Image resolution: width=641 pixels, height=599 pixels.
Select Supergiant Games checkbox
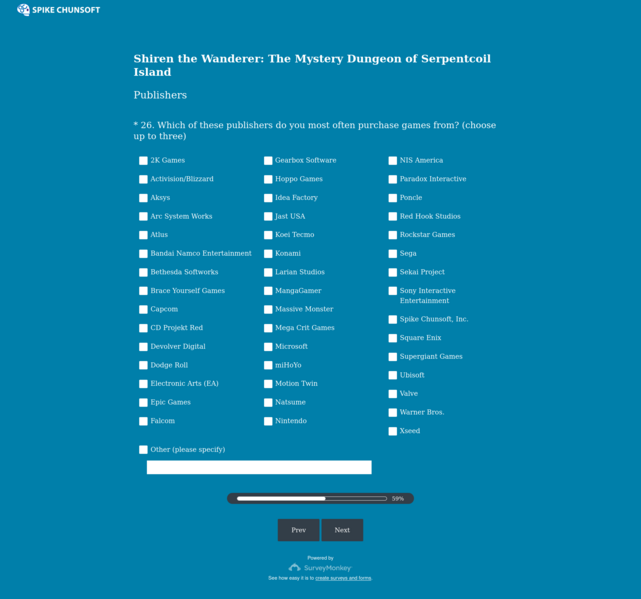393,357
